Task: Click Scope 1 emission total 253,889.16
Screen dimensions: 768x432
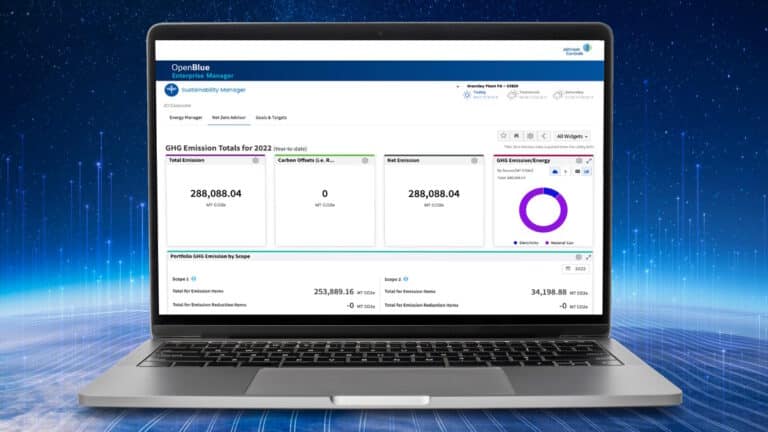Action: pyautogui.click(x=334, y=291)
